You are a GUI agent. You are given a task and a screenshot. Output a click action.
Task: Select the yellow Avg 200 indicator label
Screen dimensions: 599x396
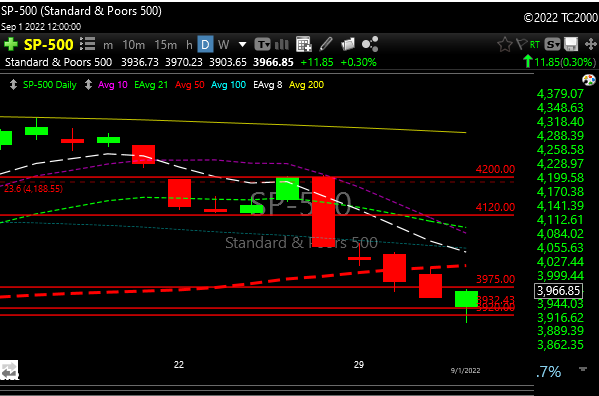306,85
